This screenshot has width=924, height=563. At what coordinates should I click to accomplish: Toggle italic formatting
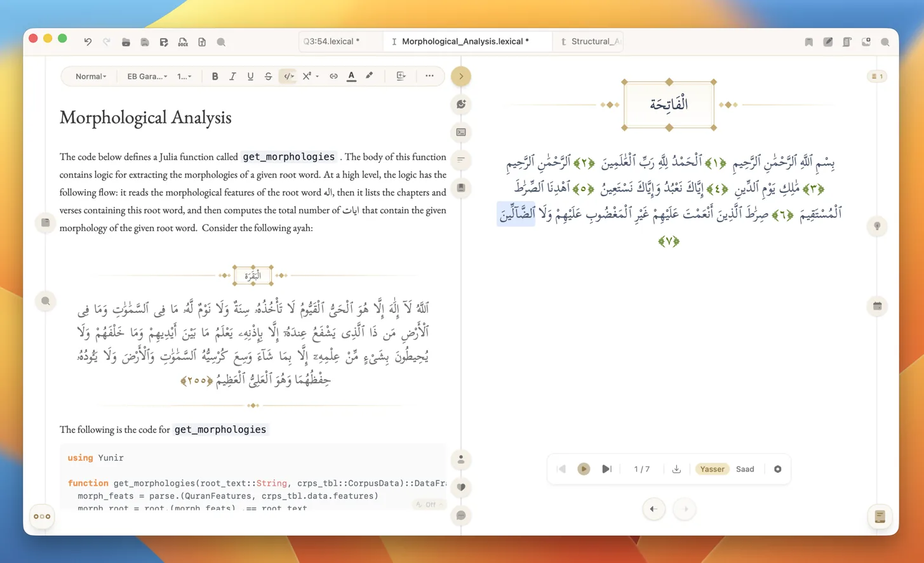pos(232,76)
